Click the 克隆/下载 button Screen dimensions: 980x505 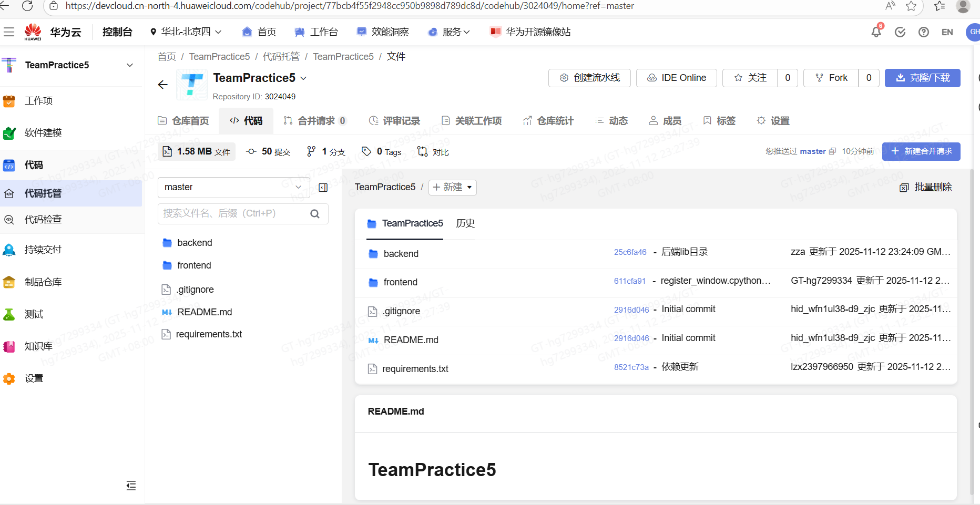tap(922, 78)
